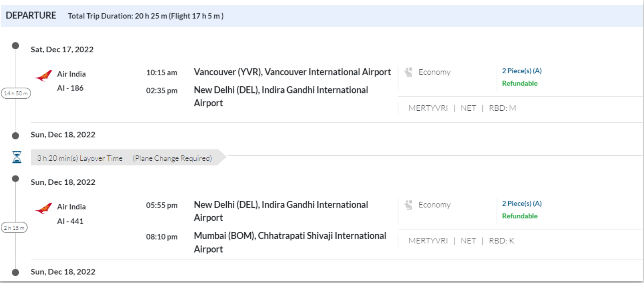
Task: Click the seat icon beside first Economy
Action: 408,72
